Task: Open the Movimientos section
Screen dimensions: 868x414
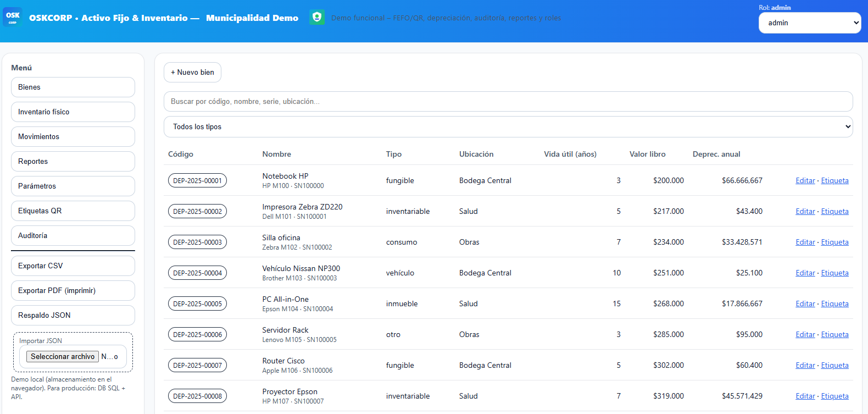Action: [x=73, y=137]
